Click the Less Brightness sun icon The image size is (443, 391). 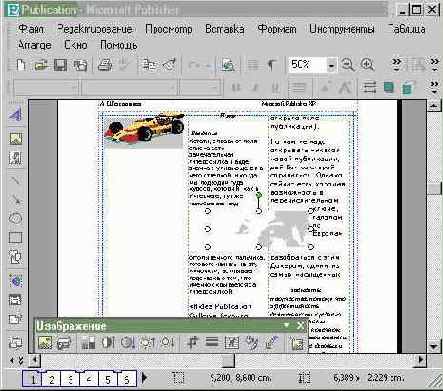click(x=167, y=343)
